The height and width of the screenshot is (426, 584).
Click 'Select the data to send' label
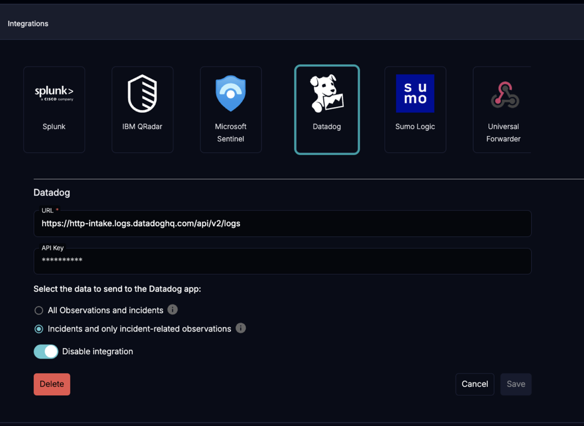click(x=117, y=289)
